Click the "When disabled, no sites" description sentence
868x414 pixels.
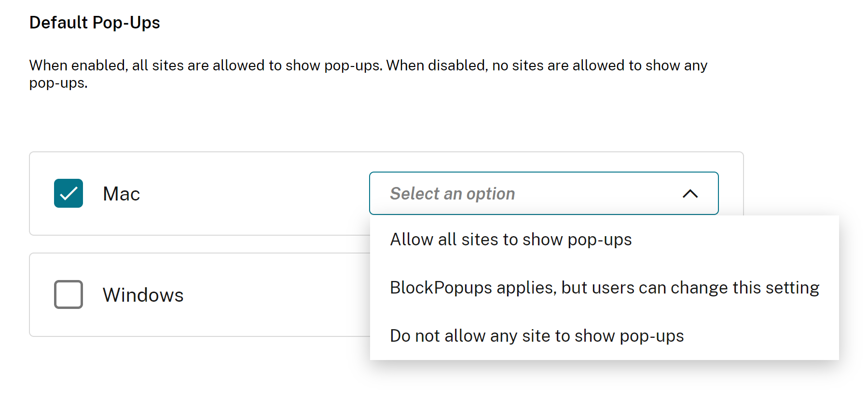546,66
